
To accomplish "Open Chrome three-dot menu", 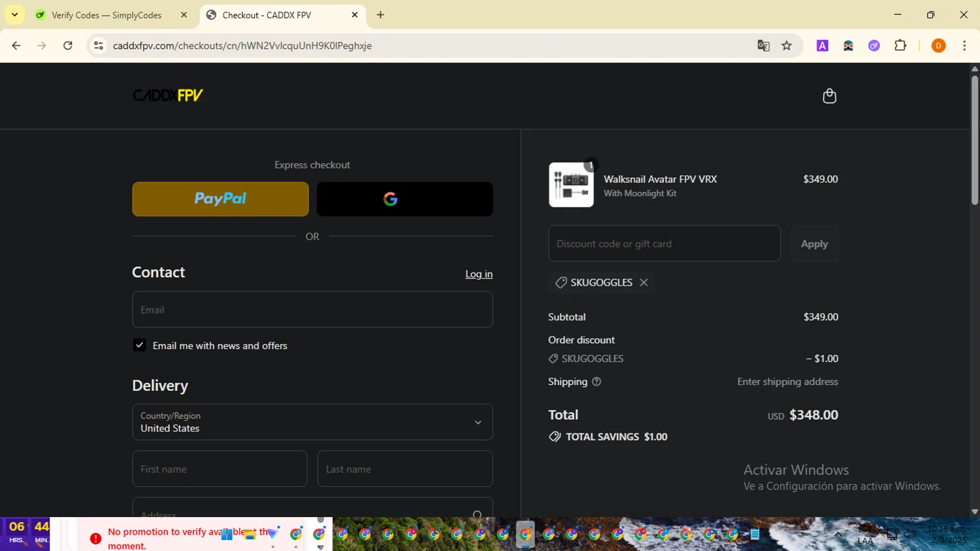I will point(964,45).
